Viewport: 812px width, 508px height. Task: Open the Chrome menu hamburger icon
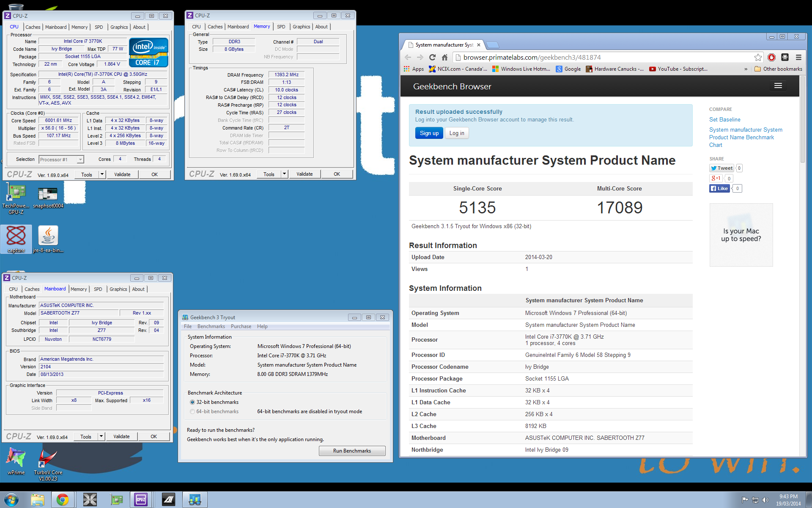click(798, 57)
